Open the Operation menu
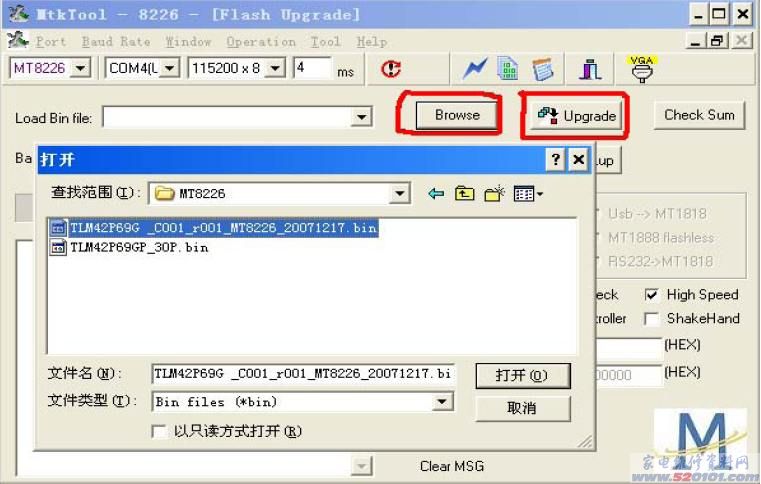761x484 pixels. coord(261,42)
